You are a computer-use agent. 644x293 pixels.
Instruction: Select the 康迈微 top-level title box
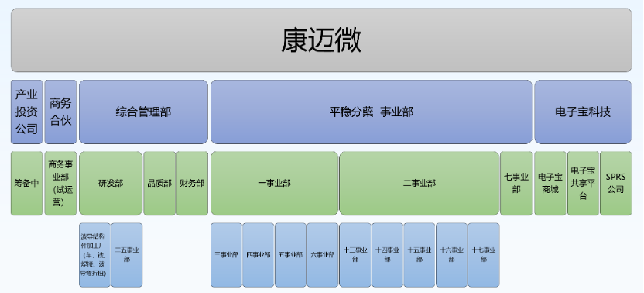[321, 40]
